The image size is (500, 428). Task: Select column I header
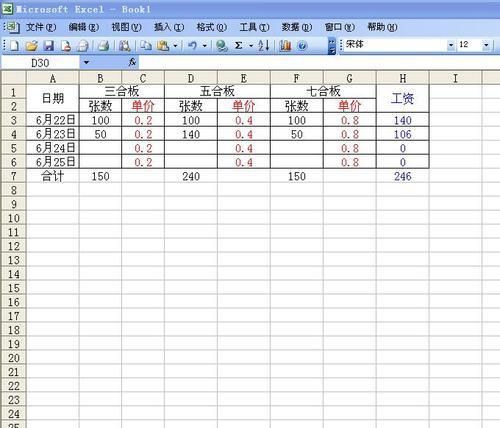[455, 78]
